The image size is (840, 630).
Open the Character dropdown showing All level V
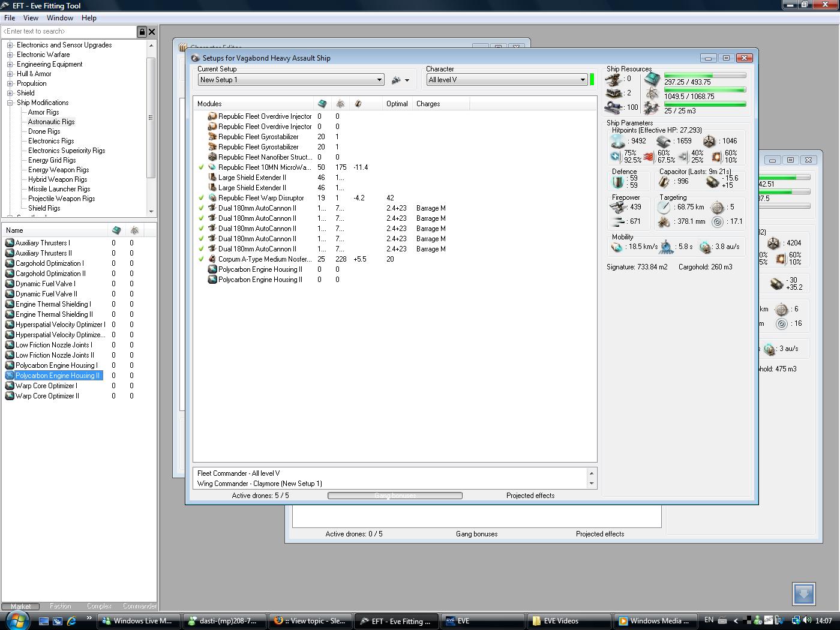[507, 80]
